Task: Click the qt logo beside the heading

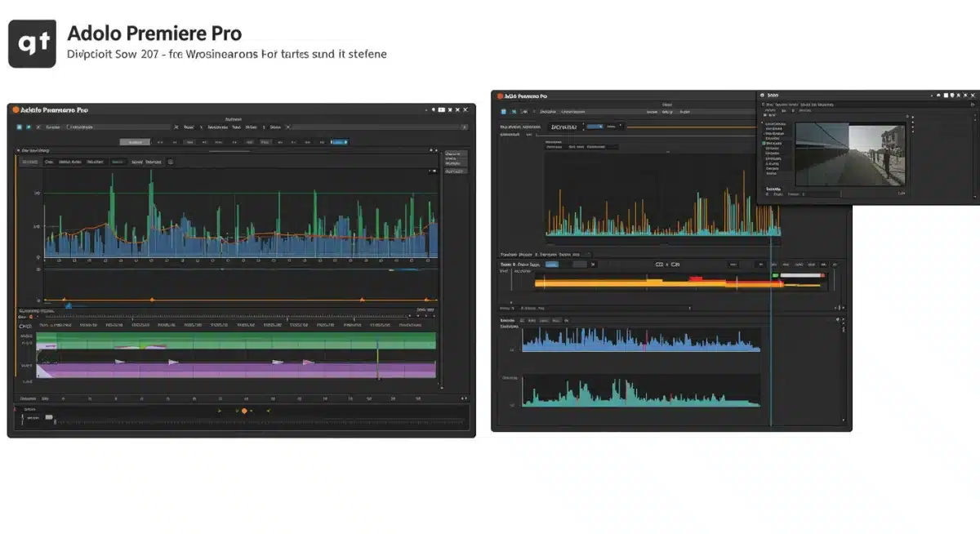Action: click(32, 43)
